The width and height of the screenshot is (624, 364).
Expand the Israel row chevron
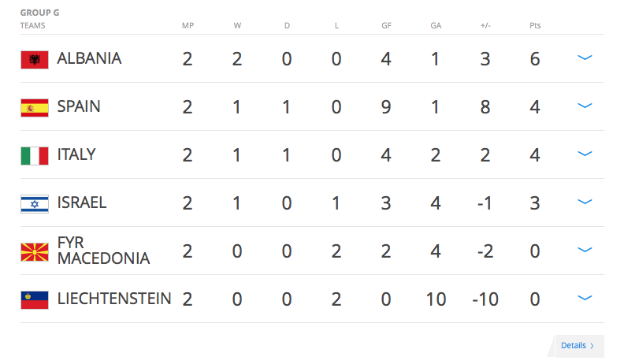click(x=585, y=202)
